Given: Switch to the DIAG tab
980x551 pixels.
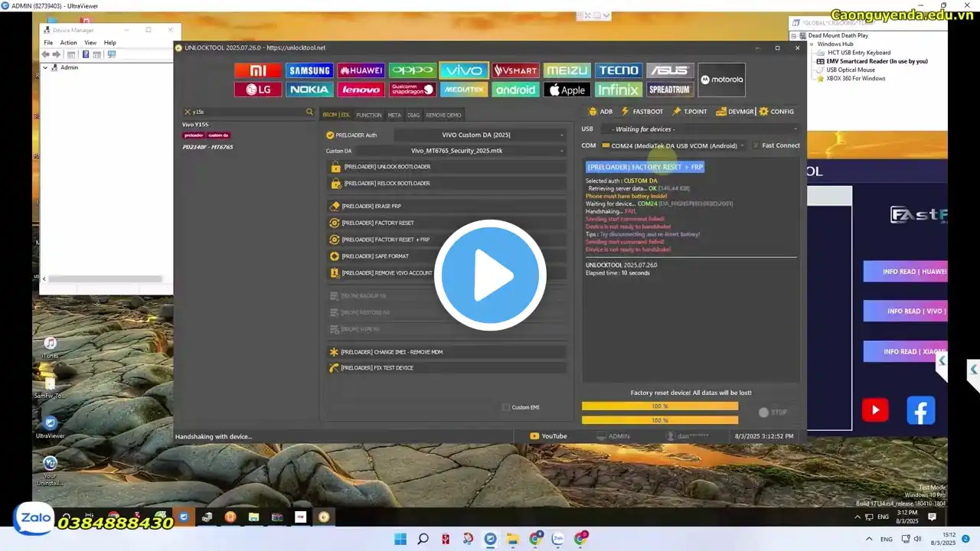Looking at the screenshot, I should point(413,115).
